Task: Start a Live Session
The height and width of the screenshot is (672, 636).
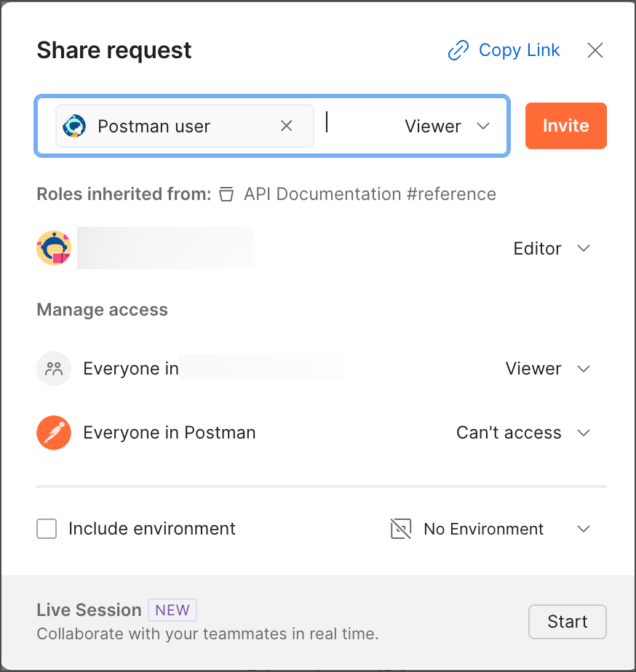Action: pyautogui.click(x=567, y=622)
